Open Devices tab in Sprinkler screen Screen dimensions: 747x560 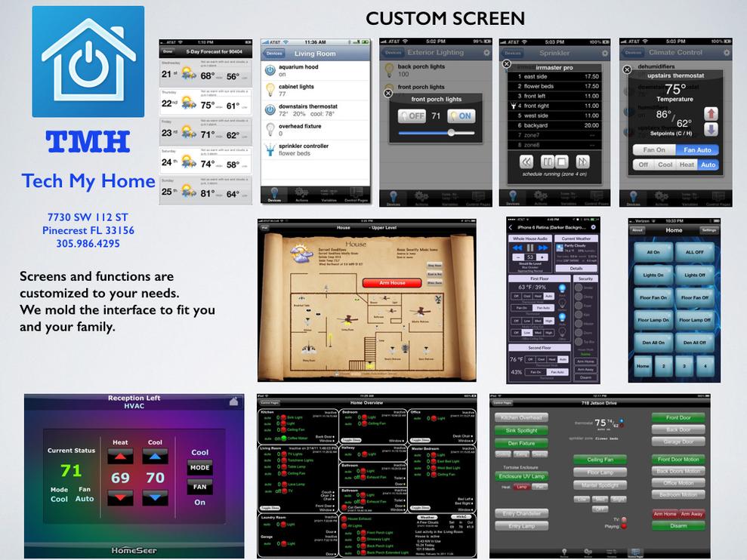tap(513, 198)
